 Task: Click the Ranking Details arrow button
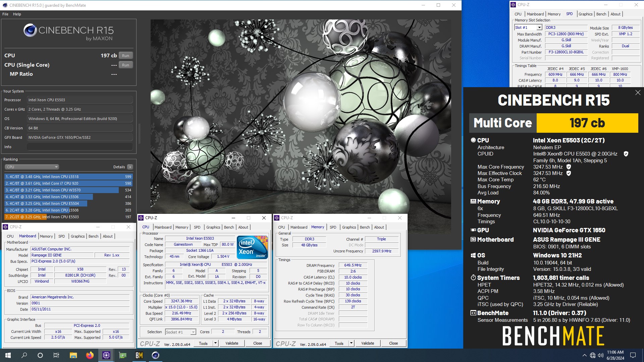[x=130, y=167]
